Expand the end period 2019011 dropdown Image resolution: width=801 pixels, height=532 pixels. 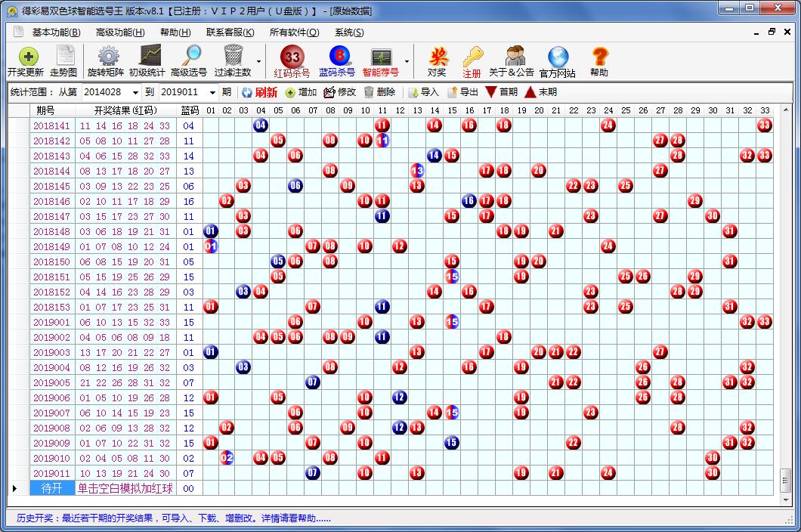(x=212, y=92)
